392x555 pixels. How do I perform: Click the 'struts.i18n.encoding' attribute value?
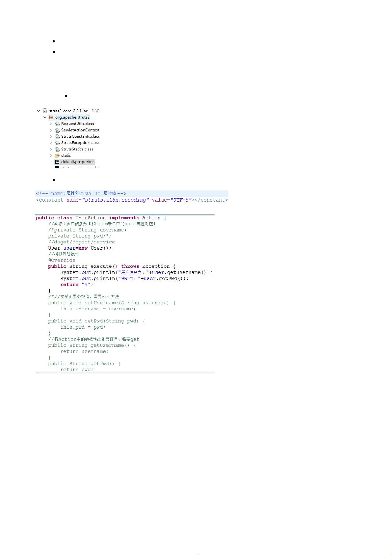(x=116, y=200)
